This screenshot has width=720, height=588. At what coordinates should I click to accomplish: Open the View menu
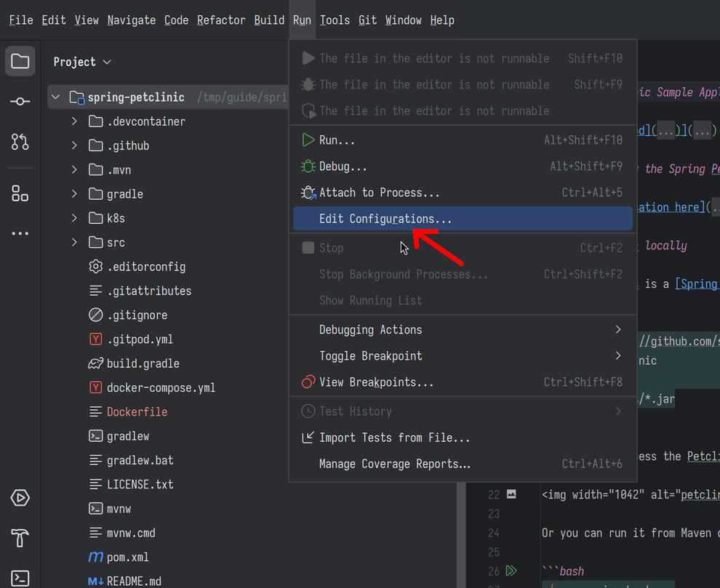(87, 20)
